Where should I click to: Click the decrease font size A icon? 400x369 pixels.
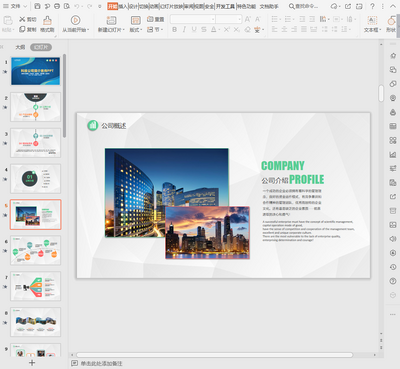(258, 19)
